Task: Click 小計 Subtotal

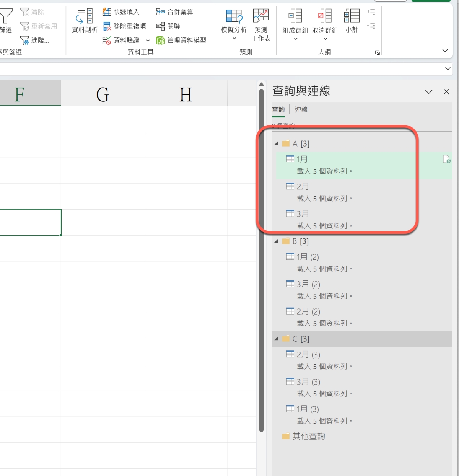Action: (x=352, y=21)
